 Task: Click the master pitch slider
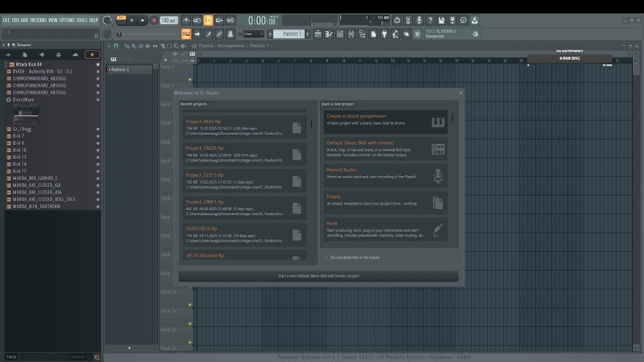coord(146,34)
